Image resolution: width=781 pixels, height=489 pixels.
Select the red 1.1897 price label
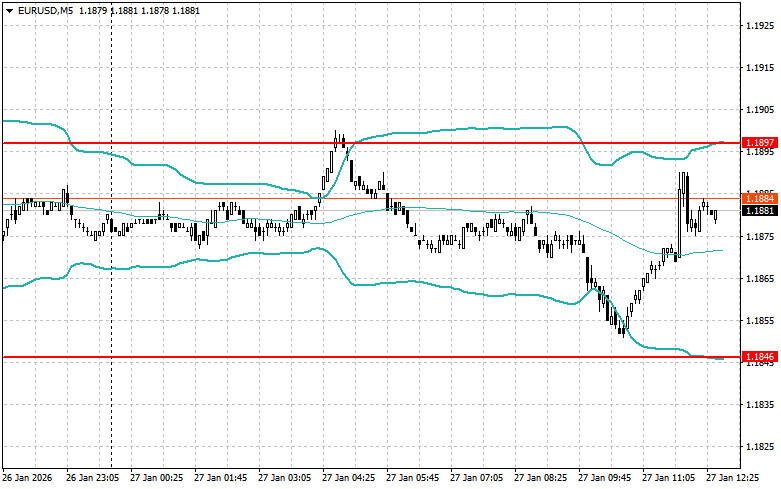click(760, 143)
